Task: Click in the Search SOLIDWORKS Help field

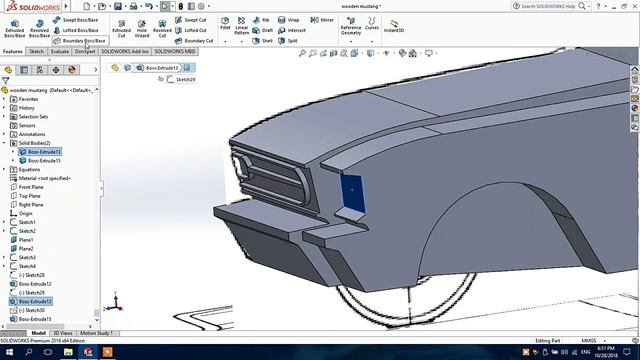Action: tap(548, 6)
